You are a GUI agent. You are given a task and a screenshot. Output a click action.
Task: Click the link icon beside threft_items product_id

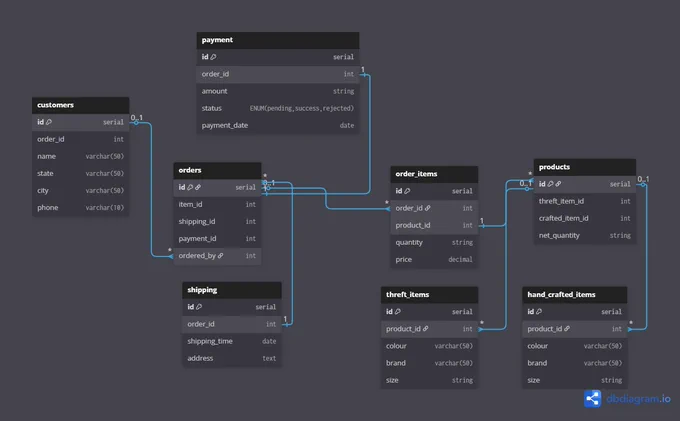[425, 329]
